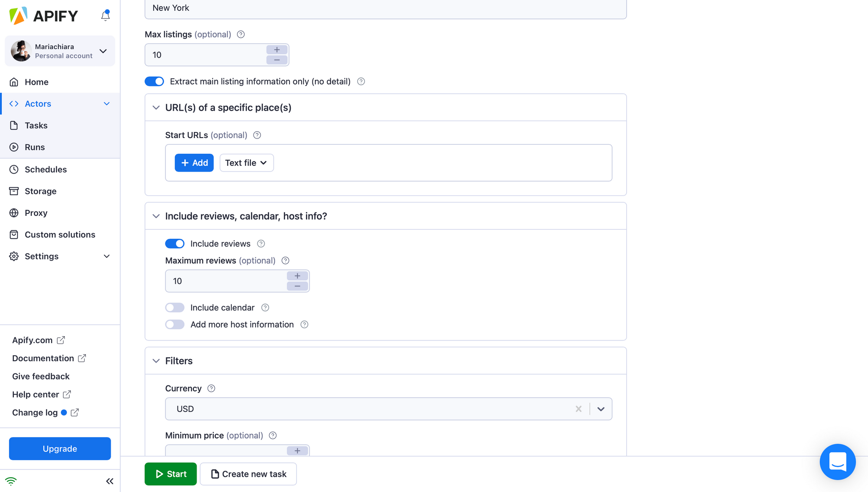Open the Text file dropdown
The height and width of the screenshot is (492, 868).
pyautogui.click(x=247, y=163)
